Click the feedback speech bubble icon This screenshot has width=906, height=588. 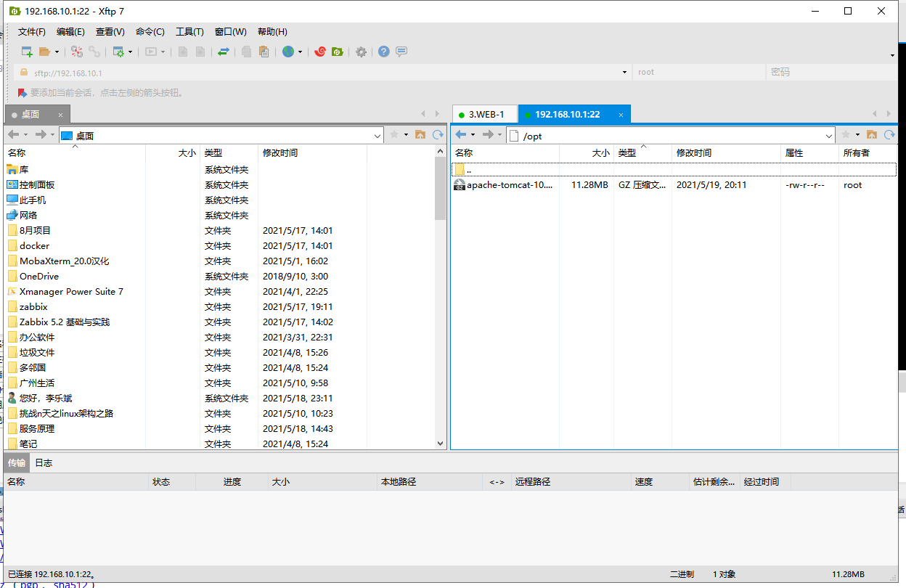pos(401,52)
